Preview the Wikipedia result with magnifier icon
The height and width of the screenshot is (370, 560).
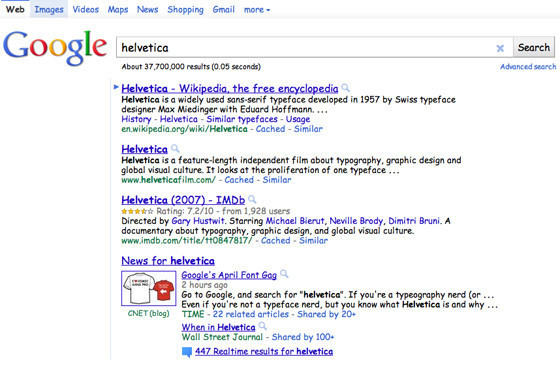click(345, 88)
